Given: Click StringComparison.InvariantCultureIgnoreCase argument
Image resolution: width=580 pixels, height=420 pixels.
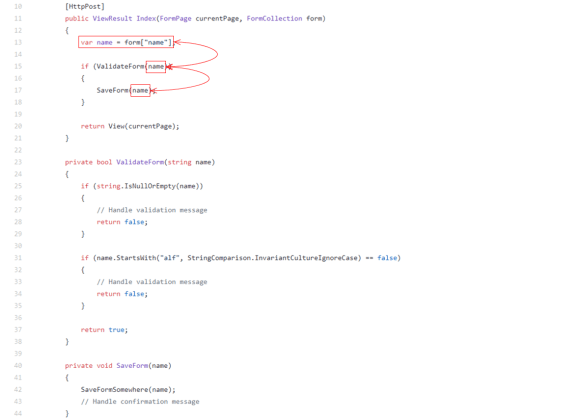Looking at the screenshot, I should 272,258.
